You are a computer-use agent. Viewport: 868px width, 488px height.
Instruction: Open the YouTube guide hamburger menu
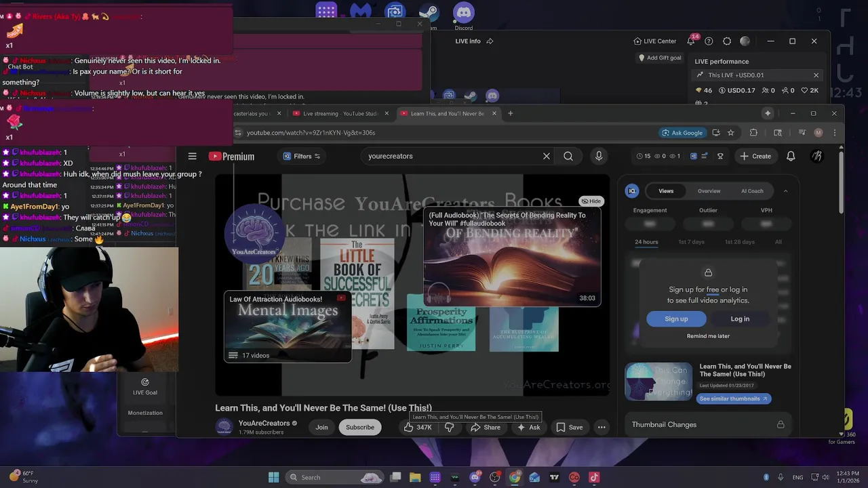coord(192,156)
